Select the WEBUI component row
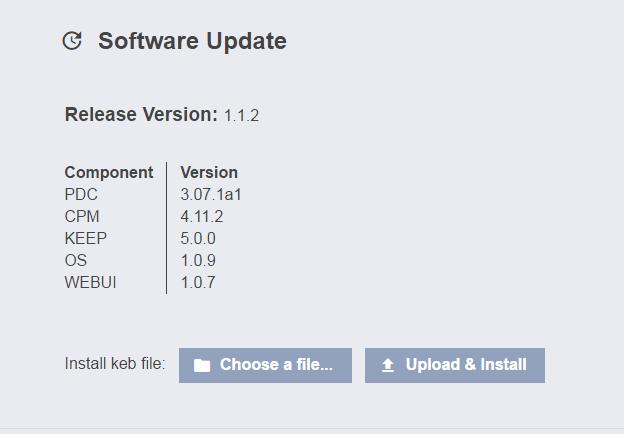 tap(153, 282)
